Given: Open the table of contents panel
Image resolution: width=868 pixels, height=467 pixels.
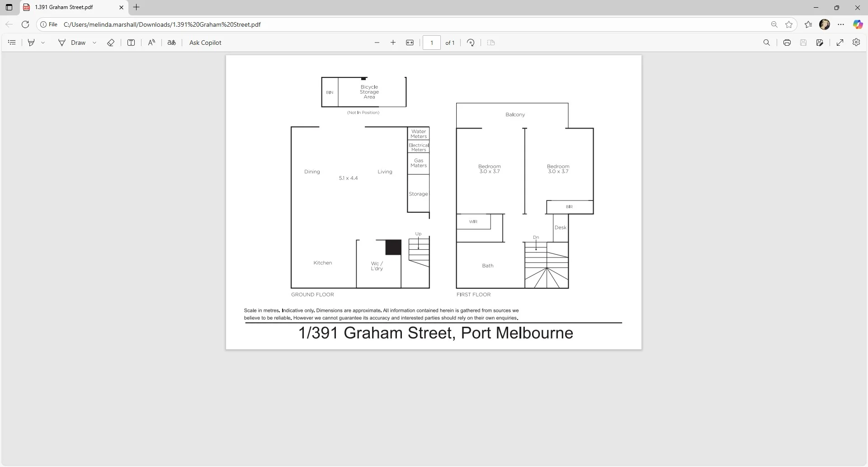Looking at the screenshot, I should 11,43.
